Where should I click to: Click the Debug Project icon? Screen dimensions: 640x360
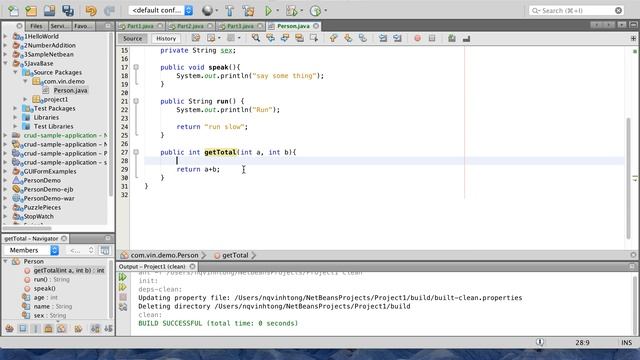click(291, 11)
